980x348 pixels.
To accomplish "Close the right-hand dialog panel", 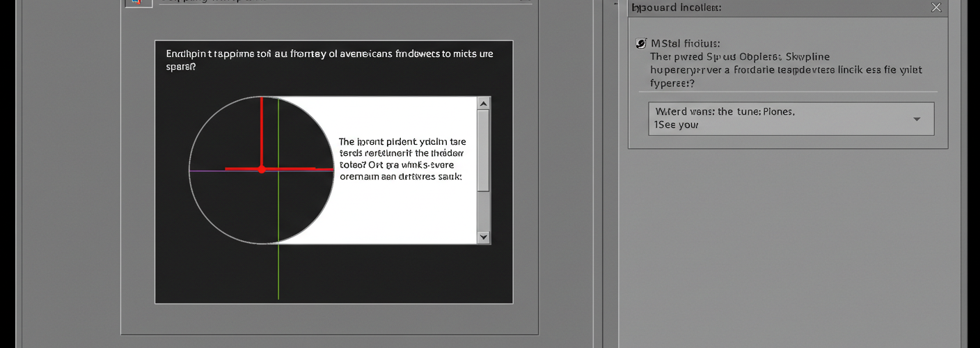I will point(936,8).
